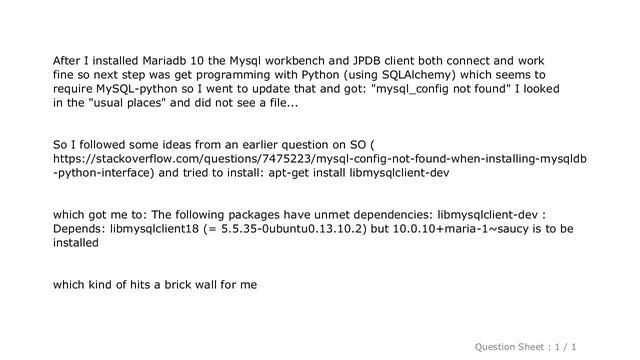Click the -python-interface continuation of the link

[104, 173]
